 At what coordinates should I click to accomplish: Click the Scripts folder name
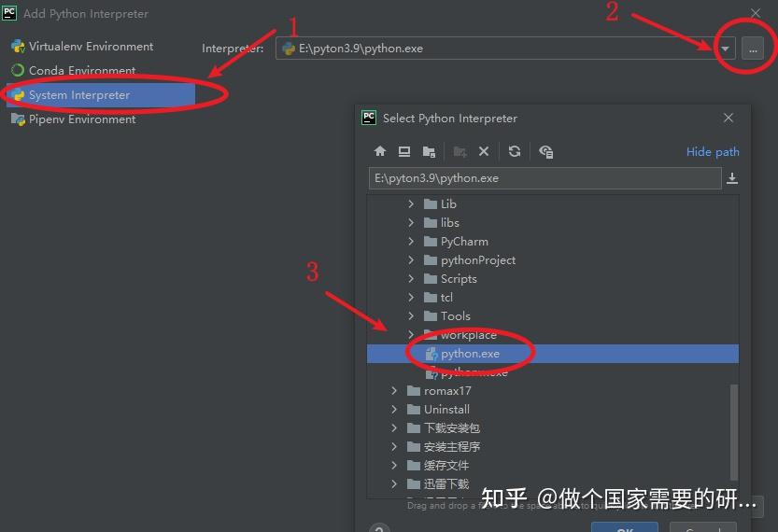(459, 279)
